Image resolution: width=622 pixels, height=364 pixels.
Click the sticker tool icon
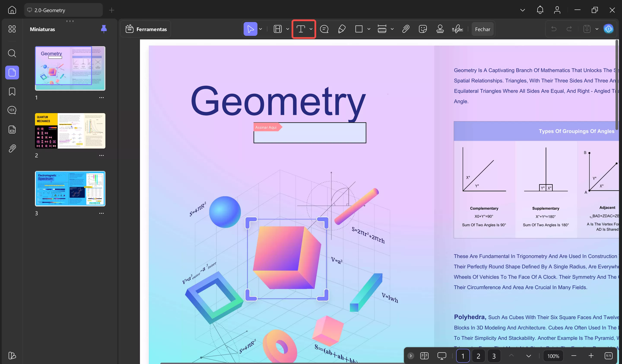coord(423,29)
